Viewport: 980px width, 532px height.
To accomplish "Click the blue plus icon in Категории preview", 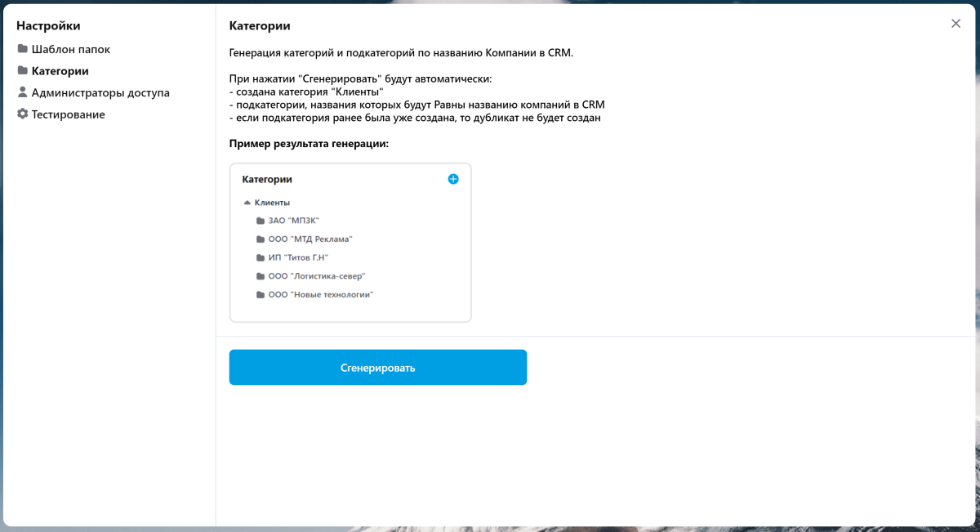I will tap(453, 179).
